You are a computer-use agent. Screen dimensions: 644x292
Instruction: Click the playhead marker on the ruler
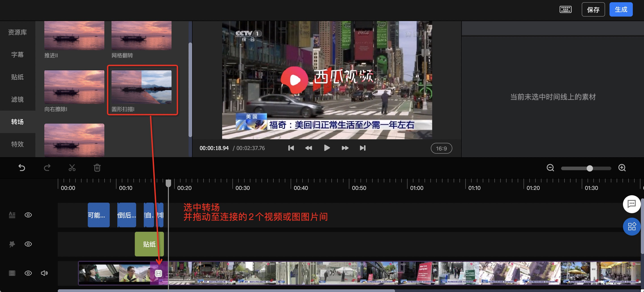(168, 183)
